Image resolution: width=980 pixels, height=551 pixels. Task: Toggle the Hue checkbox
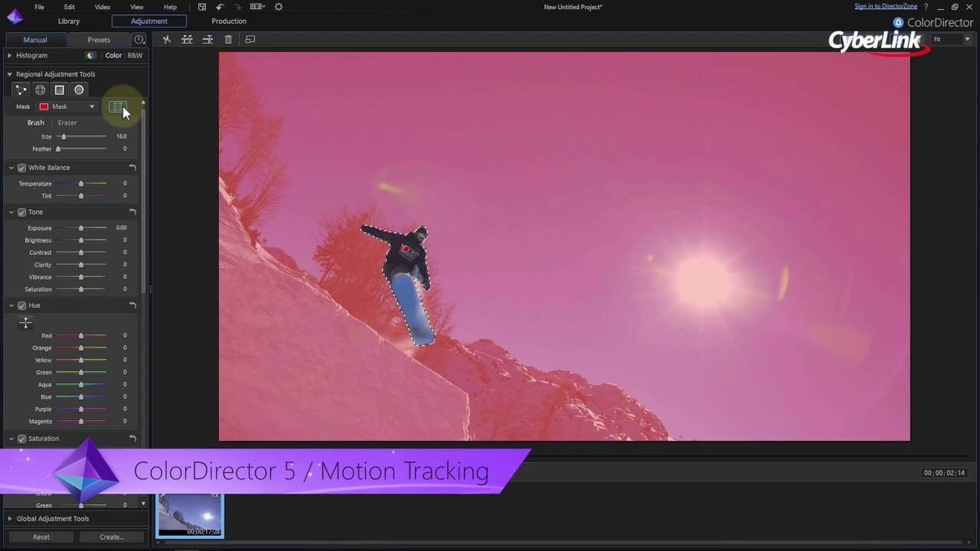(x=21, y=305)
